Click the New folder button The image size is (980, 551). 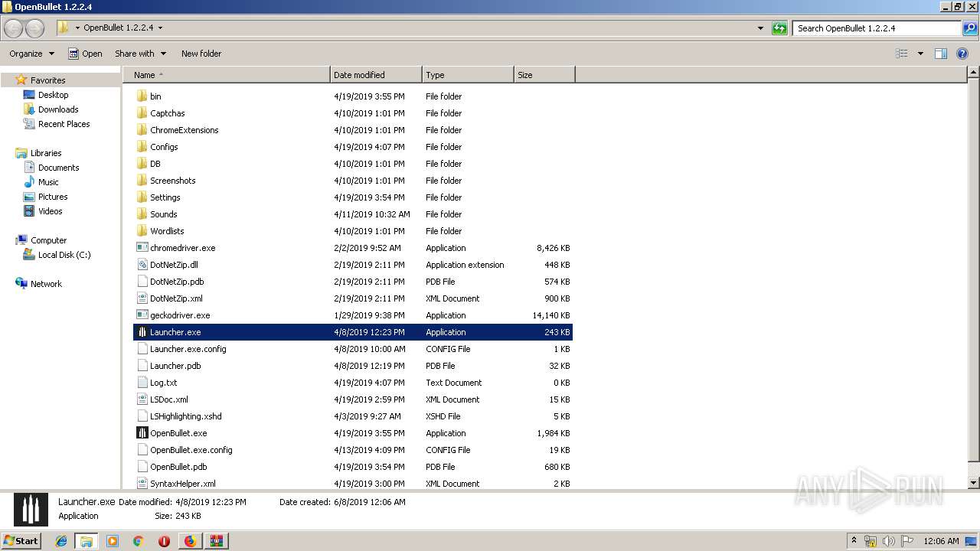point(201,54)
